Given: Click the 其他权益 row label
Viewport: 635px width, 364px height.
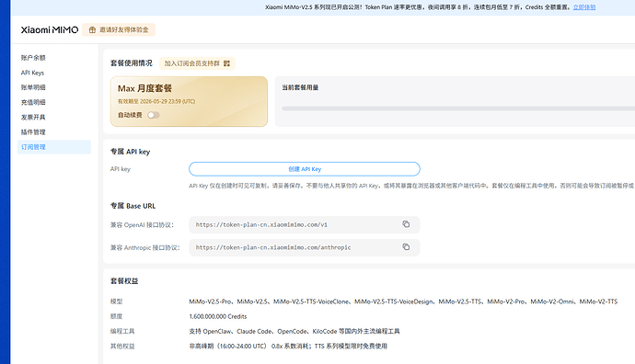Looking at the screenshot, I should (x=122, y=347).
